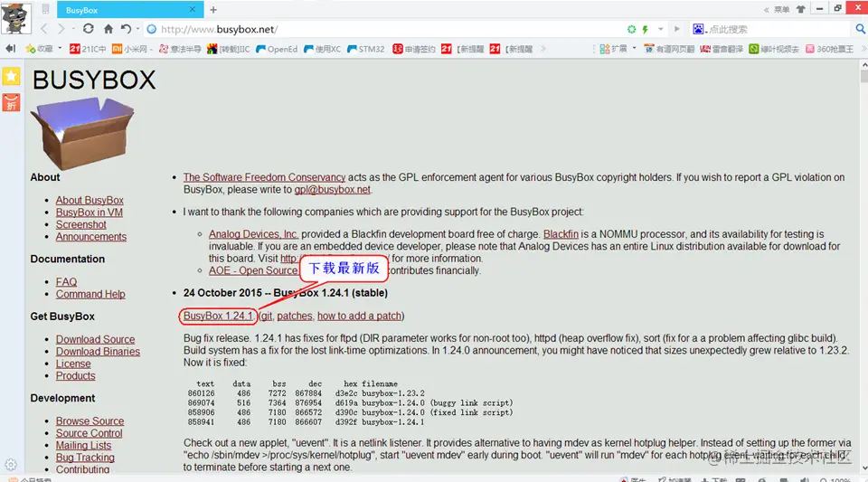
Task: Open the Announcements link
Action: (x=90, y=237)
